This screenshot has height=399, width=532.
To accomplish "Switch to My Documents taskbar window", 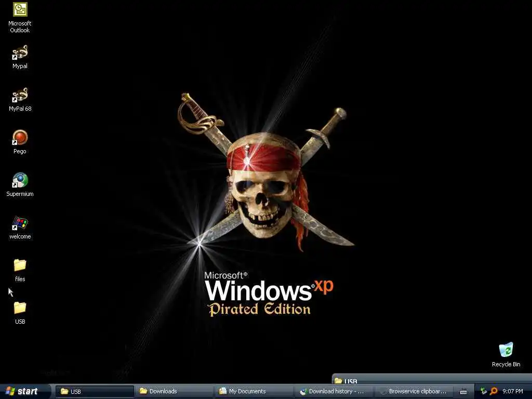I will [254, 392].
